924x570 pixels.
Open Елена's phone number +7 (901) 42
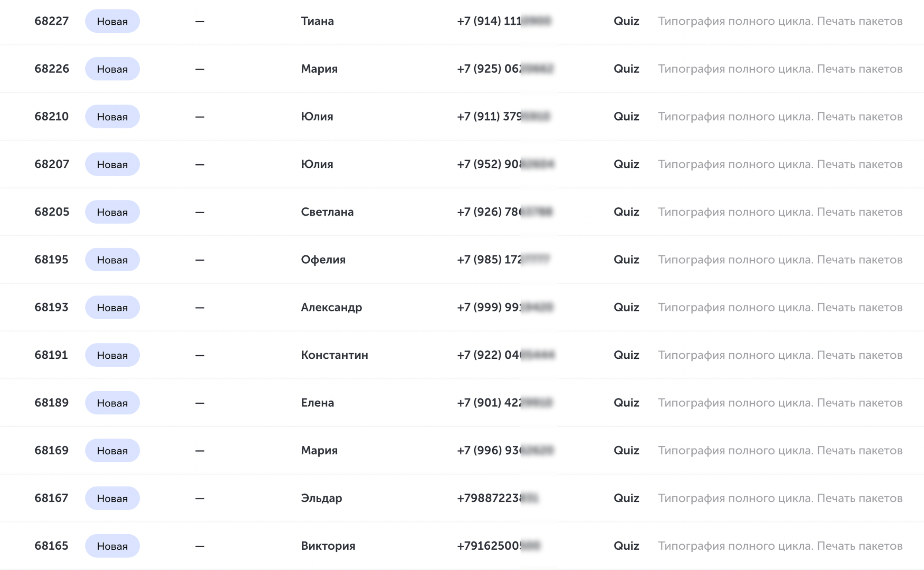tap(505, 403)
